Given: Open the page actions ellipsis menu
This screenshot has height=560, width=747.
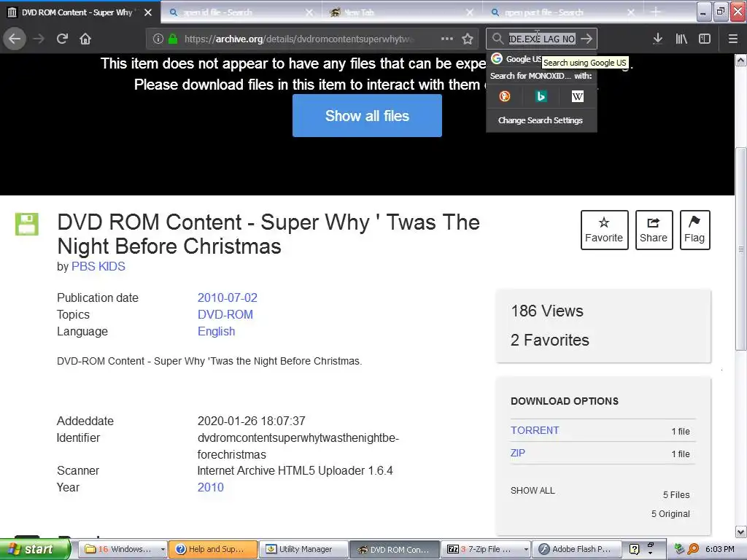Looking at the screenshot, I should coord(447,39).
